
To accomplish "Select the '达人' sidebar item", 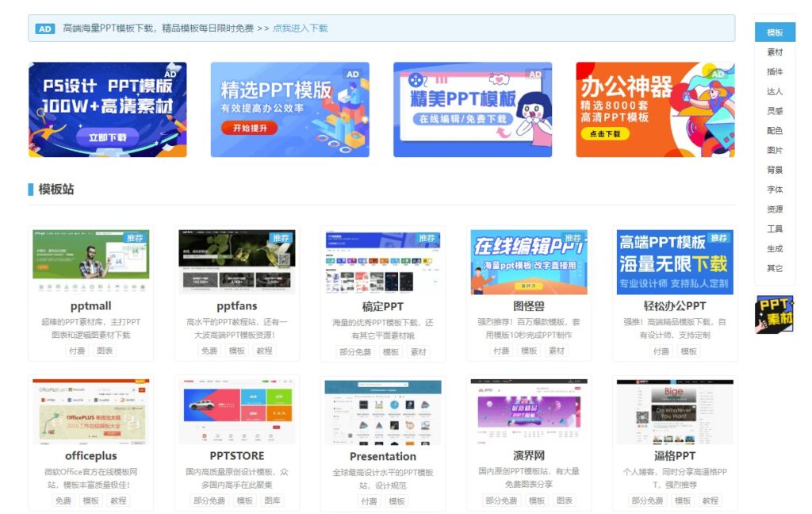I will point(775,91).
